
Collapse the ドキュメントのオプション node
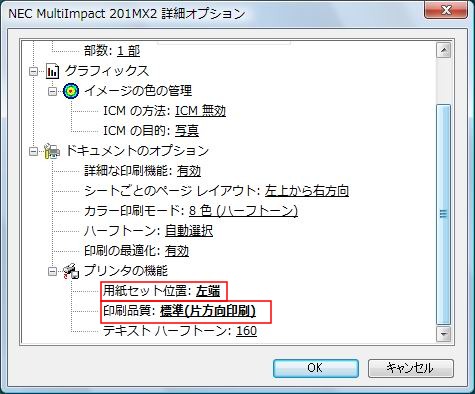click(x=33, y=151)
